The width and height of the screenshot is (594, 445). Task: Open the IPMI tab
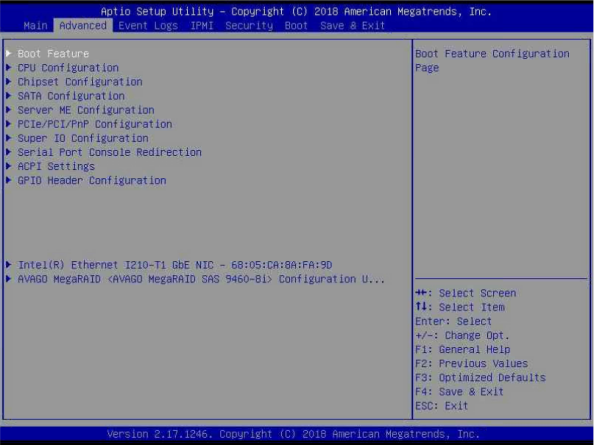[x=202, y=26]
